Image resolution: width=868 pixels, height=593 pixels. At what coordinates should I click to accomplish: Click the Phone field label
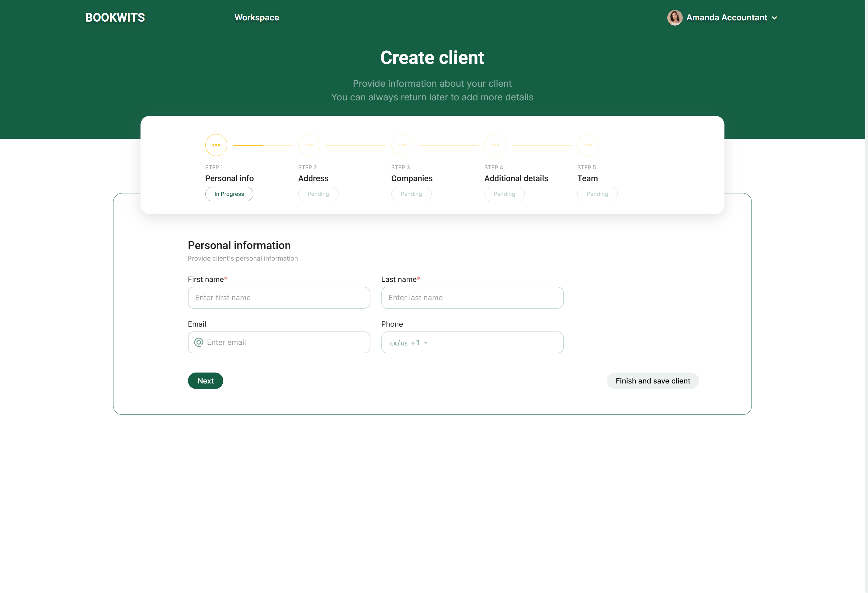[x=392, y=324]
